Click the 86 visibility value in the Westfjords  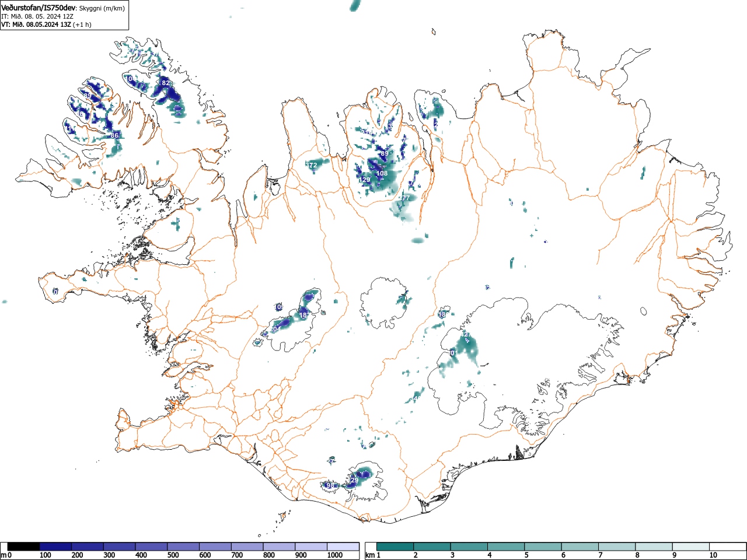point(114,135)
